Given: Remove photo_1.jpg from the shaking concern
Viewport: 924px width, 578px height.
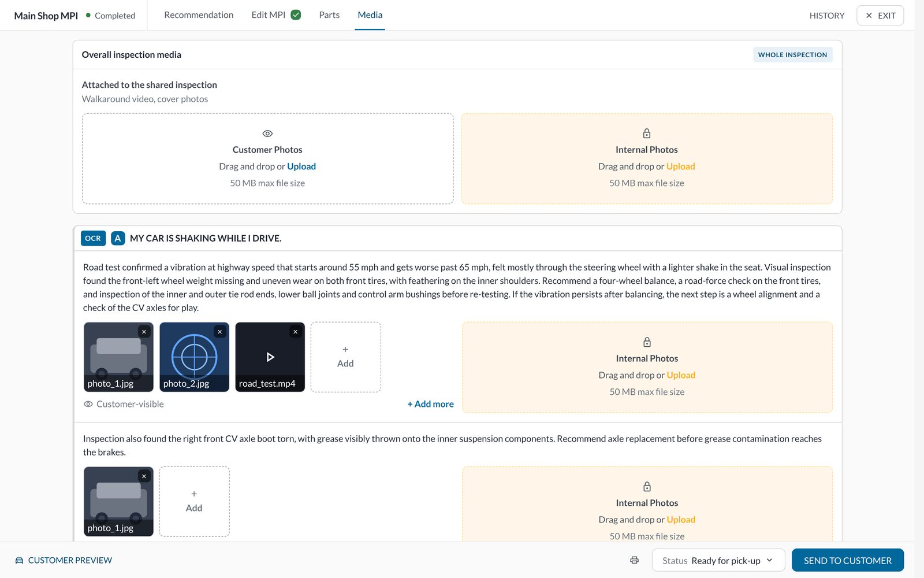Looking at the screenshot, I should (144, 332).
